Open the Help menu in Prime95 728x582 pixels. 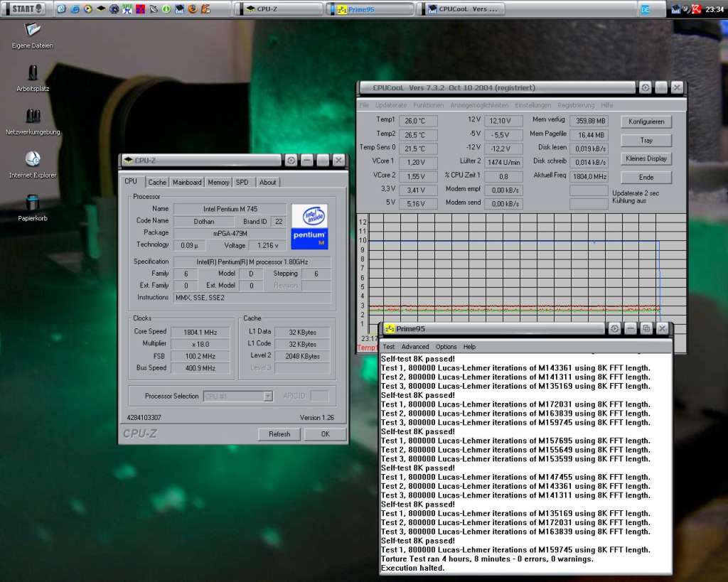point(469,347)
